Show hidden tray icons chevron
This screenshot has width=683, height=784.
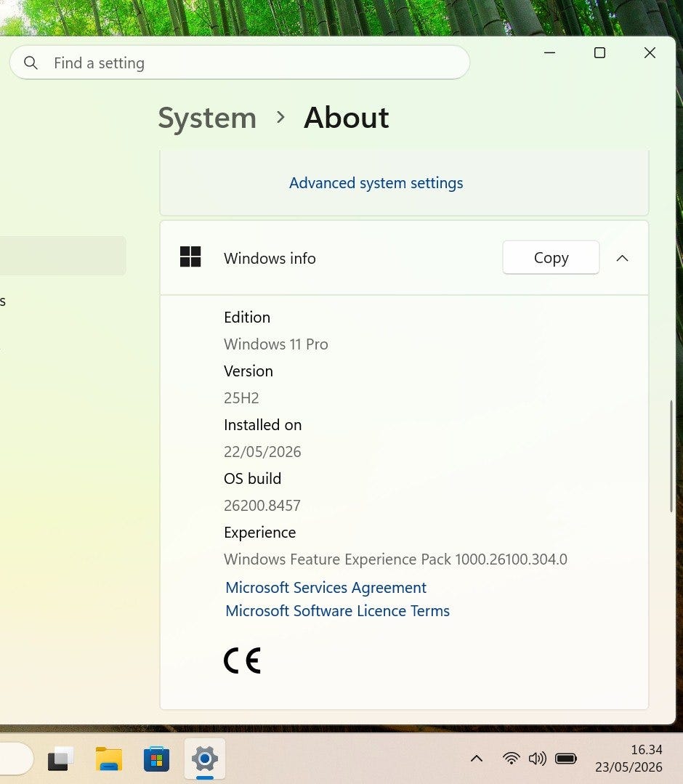point(477,759)
